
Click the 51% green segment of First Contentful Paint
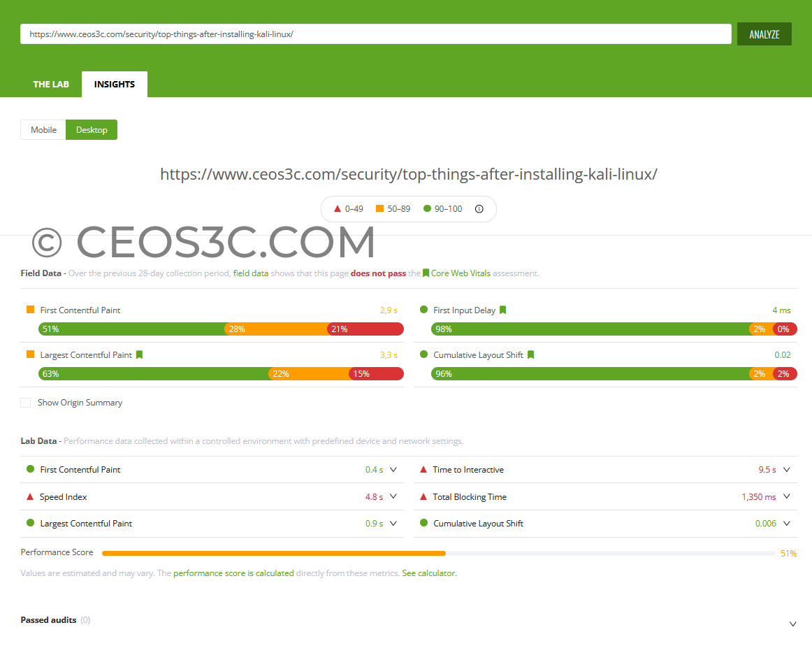(131, 329)
